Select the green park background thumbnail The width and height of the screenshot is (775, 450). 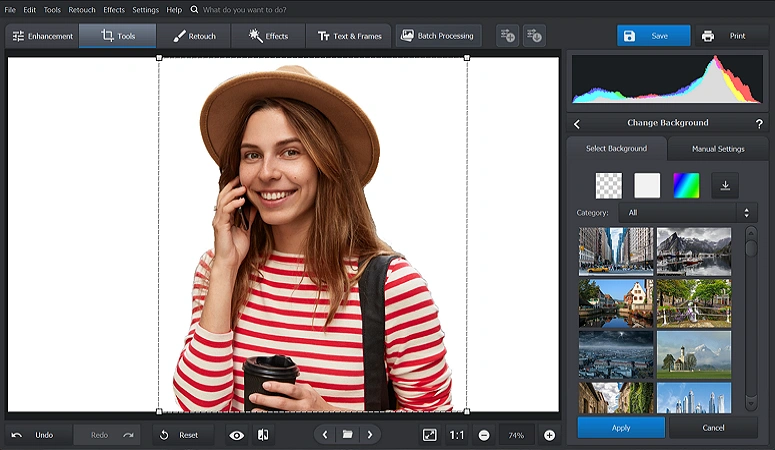click(x=694, y=303)
